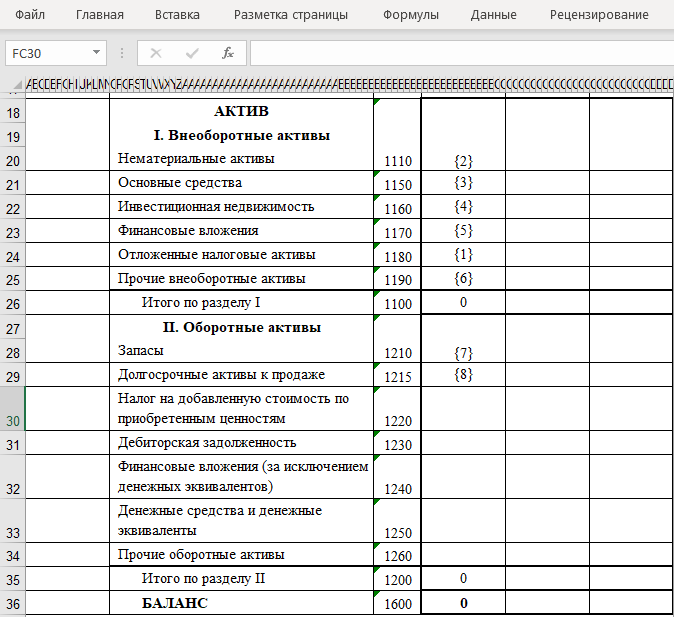Switch to the Главная ribbon tab
The height and width of the screenshot is (617, 674).
point(100,15)
